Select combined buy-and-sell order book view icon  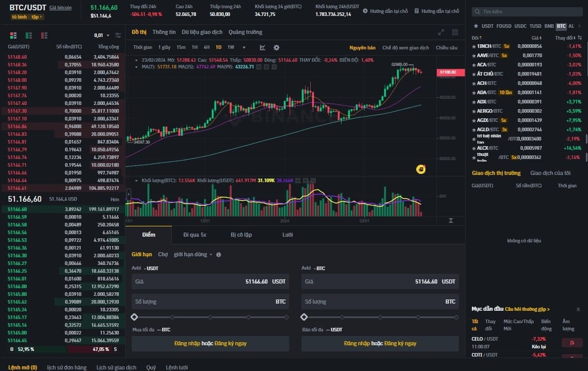click(13, 36)
